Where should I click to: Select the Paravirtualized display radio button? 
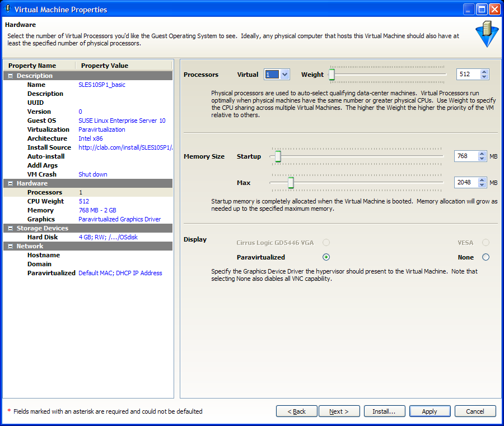tap(326, 257)
